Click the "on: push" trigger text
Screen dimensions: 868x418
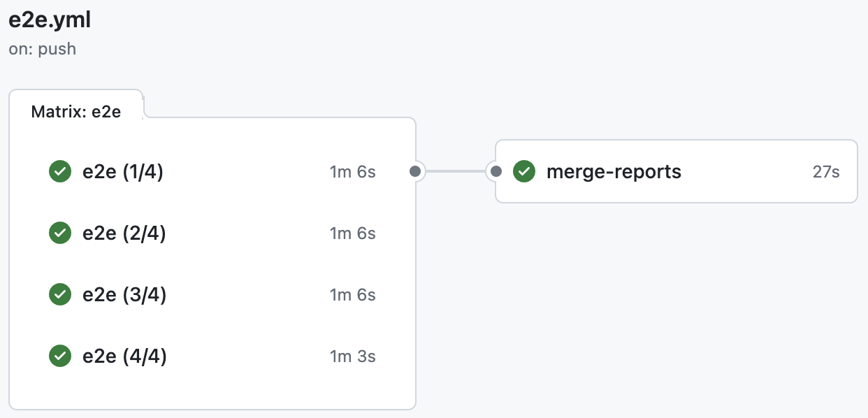43,50
